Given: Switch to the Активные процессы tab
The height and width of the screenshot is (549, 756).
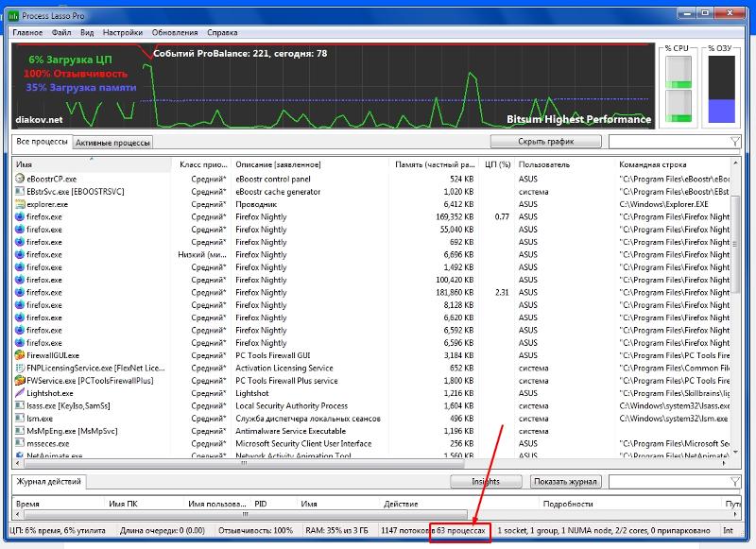Looking at the screenshot, I should coord(112,143).
